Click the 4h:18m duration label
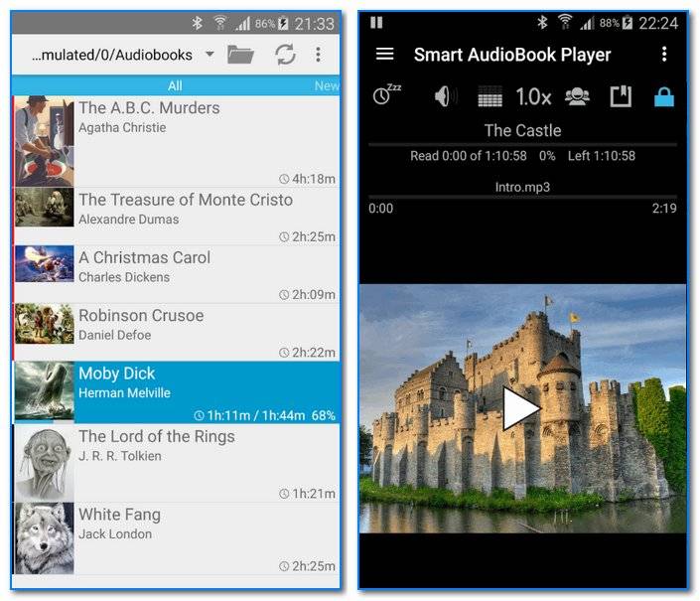The height and width of the screenshot is (601, 700). coord(307,179)
